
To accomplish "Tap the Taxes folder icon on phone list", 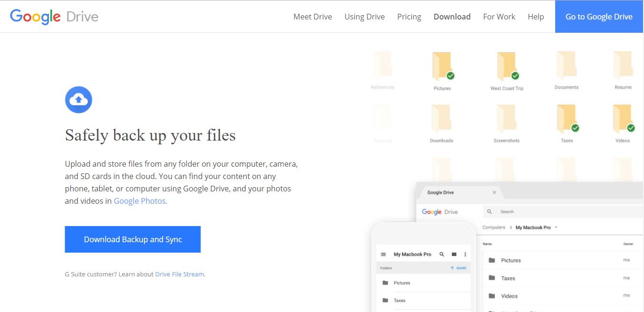I will point(385,300).
